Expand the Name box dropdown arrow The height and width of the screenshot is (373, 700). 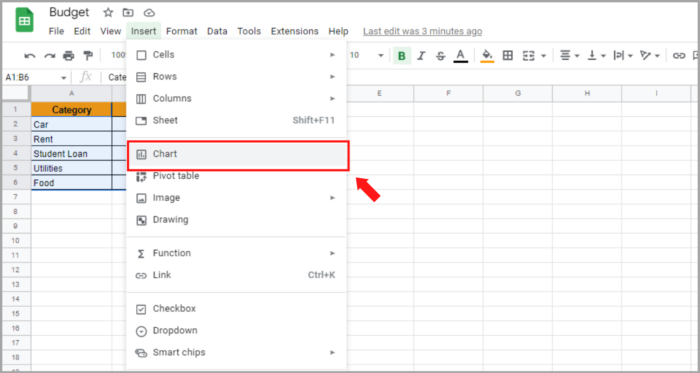click(x=63, y=78)
